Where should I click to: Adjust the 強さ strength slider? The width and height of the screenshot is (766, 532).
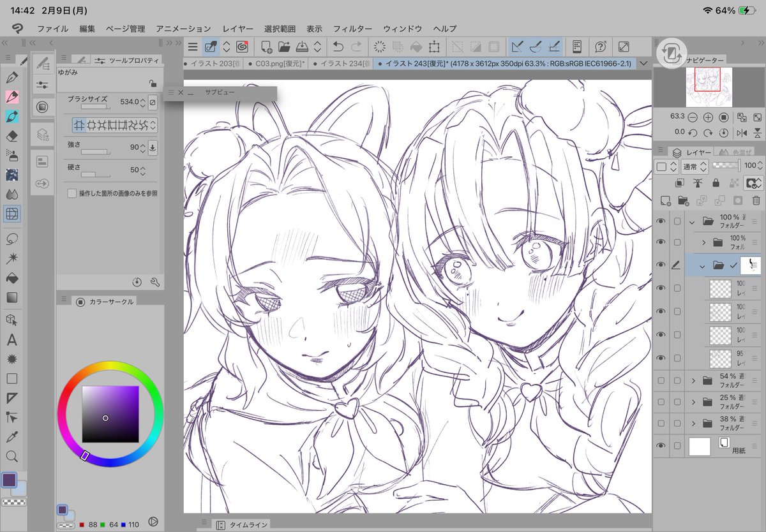point(96,152)
